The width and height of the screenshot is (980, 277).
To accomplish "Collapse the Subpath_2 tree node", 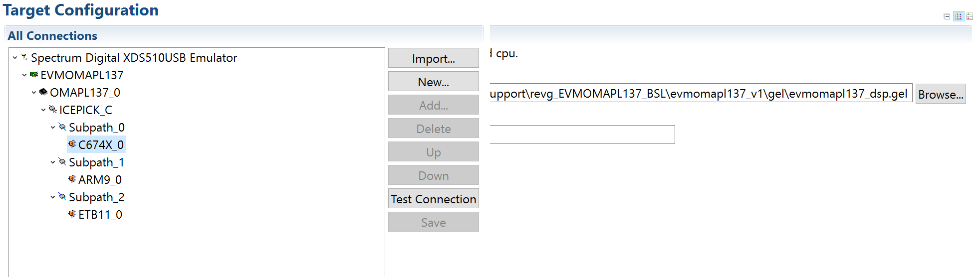I will click(53, 197).
